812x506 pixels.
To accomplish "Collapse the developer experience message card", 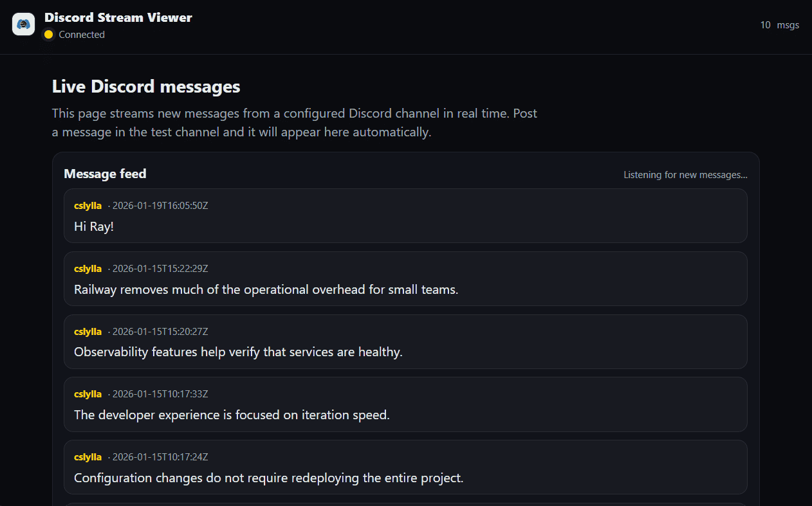I will tap(405, 404).
